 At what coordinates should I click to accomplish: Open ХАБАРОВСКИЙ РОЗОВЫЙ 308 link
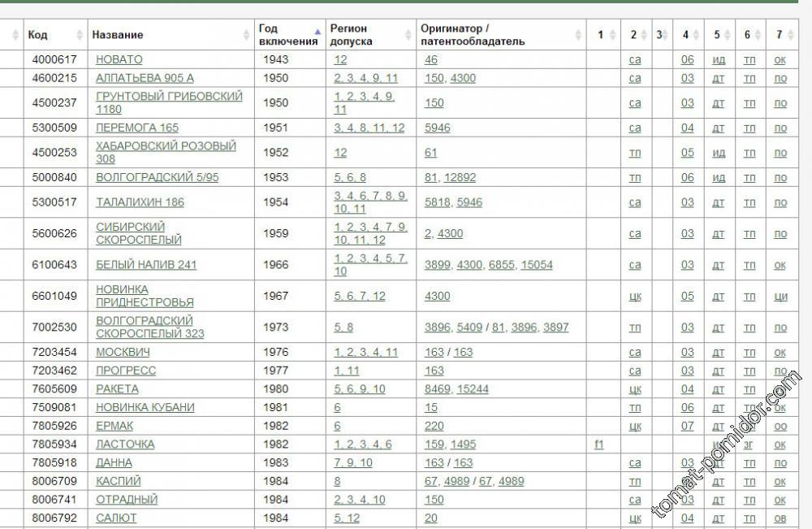click(166, 152)
